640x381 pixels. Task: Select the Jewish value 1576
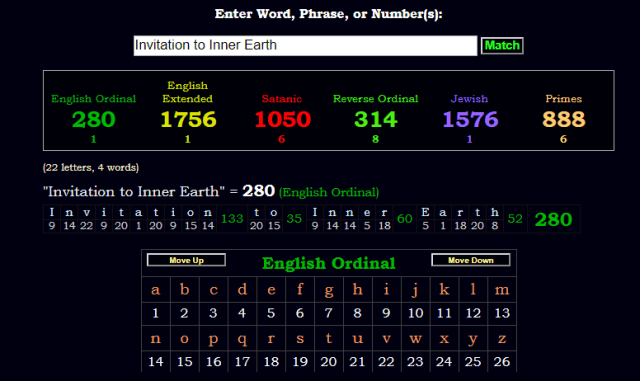click(470, 119)
